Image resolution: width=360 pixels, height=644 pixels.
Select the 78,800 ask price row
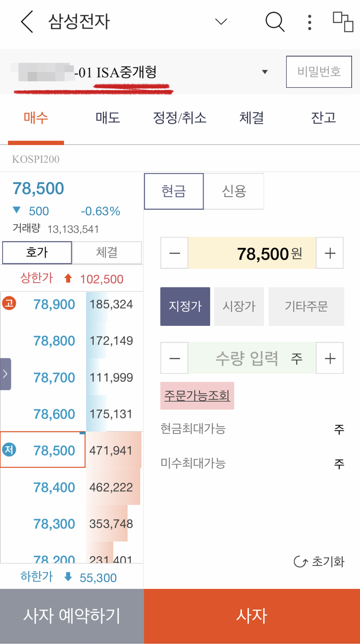pos(54,341)
